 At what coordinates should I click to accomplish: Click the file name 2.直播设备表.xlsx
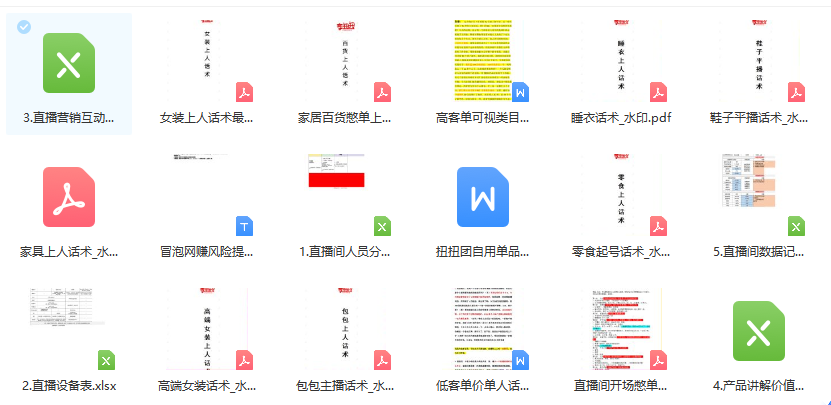pyautogui.click(x=69, y=386)
